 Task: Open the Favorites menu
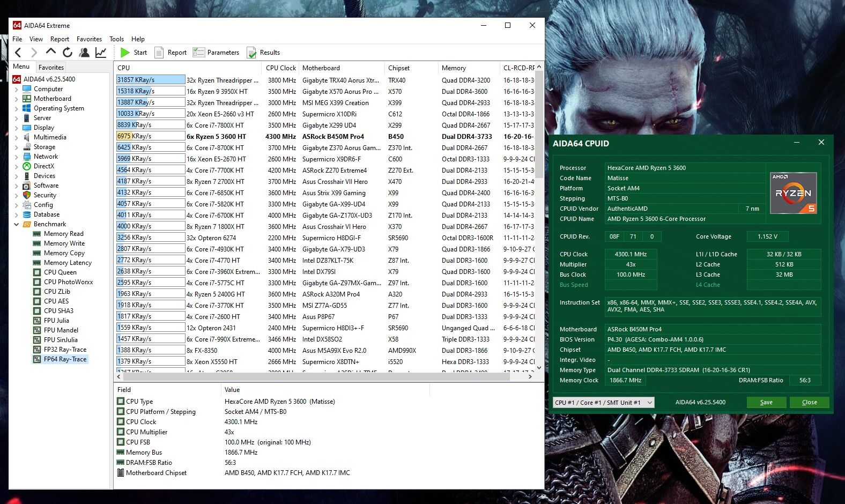[89, 39]
